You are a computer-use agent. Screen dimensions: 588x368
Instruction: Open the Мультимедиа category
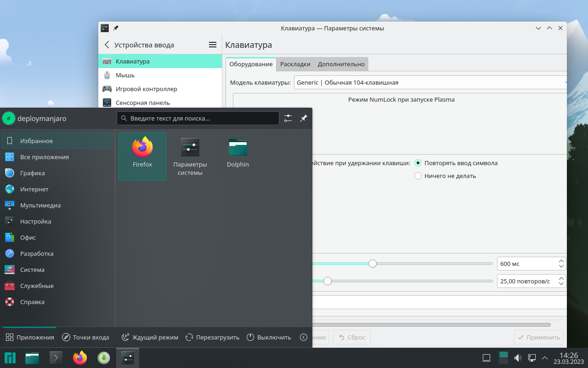pos(57,205)
